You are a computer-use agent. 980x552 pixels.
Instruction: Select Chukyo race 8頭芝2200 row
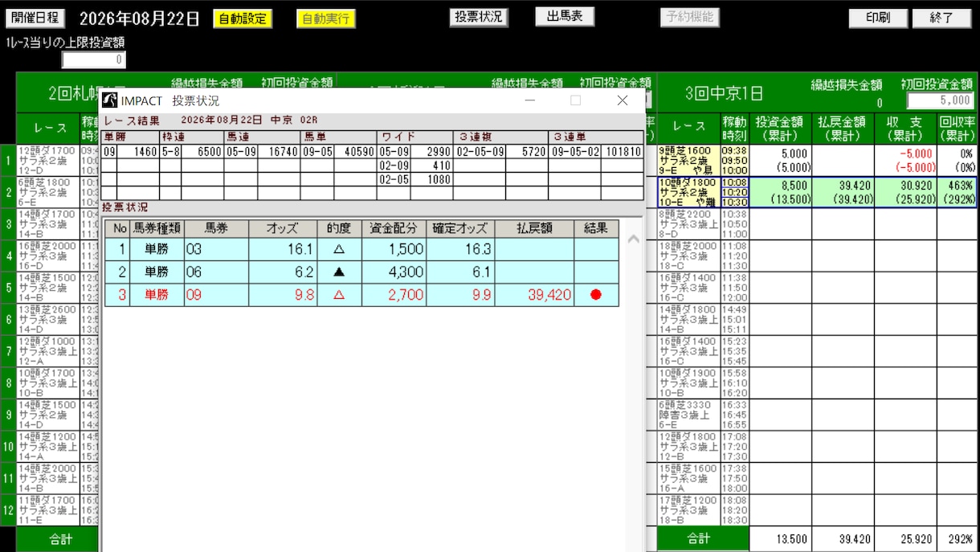689,224
